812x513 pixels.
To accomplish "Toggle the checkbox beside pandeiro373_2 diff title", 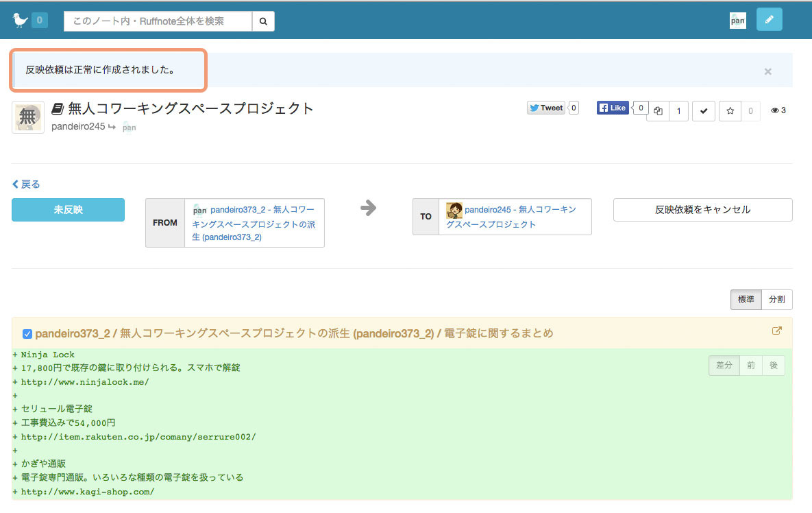I will (27, 334).
